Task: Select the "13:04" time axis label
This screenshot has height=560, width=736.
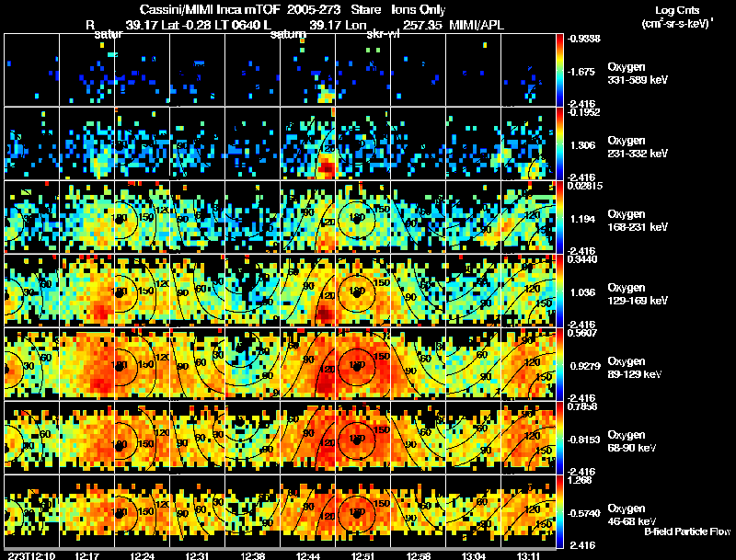Action: point(473,555)
